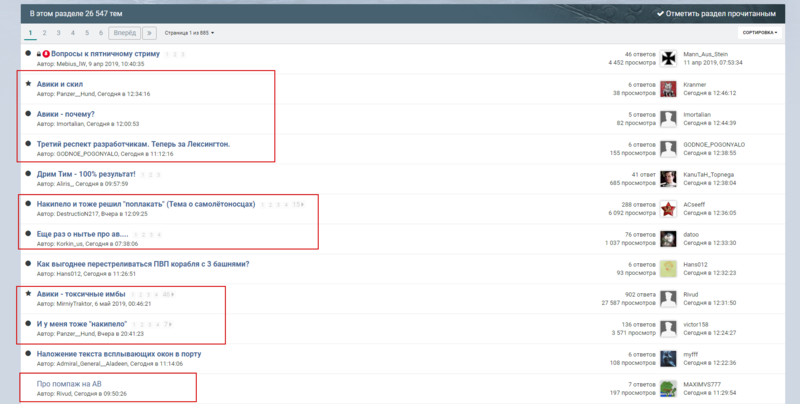Mark section as read via 'Отметить раздел прочитанным'
This screenshot has width=800, height=404.
[716, 14]
